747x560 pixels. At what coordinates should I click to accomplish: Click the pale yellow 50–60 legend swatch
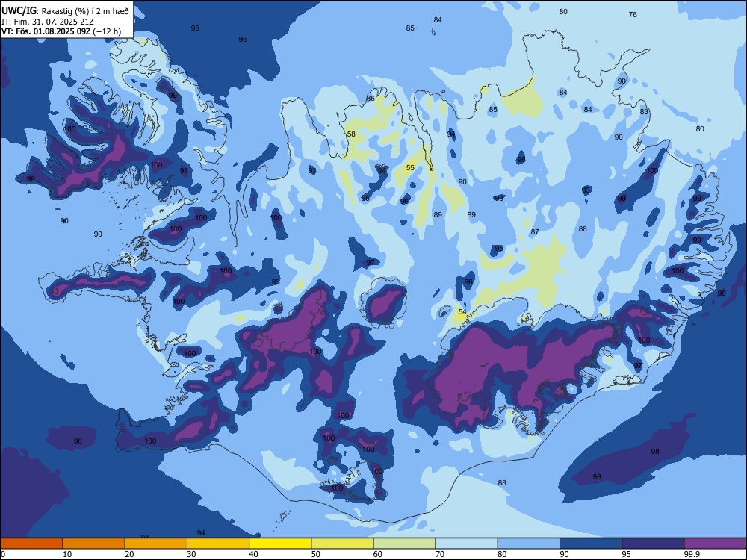pos(342,544)
